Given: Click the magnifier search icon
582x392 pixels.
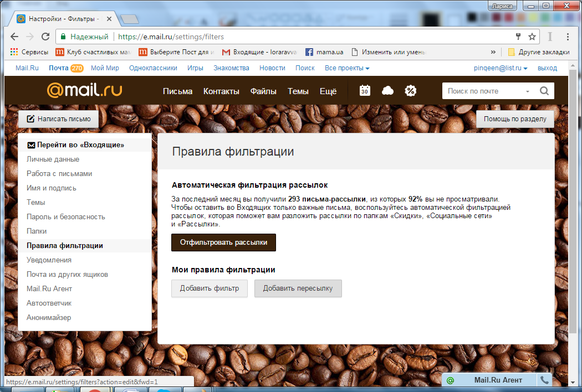Looking at the screenshot, I should (x=544, y=91).
